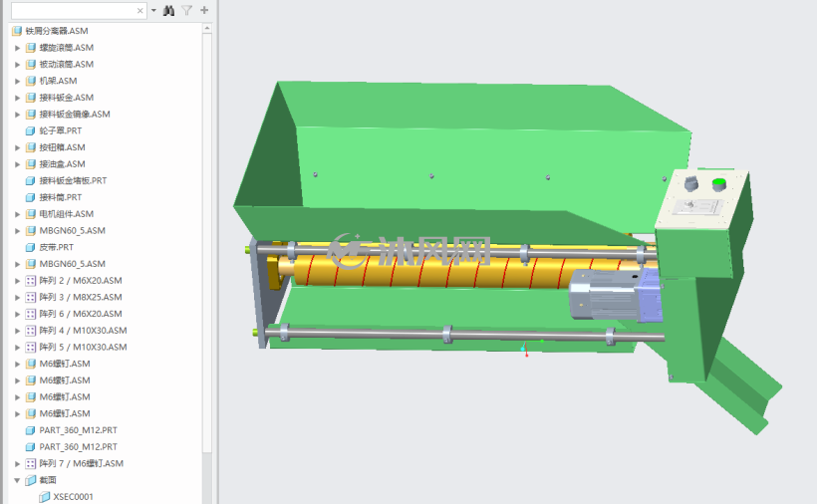
Task: Expand the 阵列 4 / M10X30.ASM pattern
Action: [x=17, y=331]
